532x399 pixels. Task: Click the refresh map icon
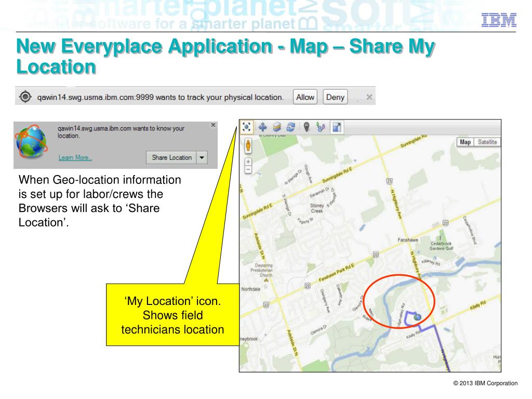(x=291, y=127)
